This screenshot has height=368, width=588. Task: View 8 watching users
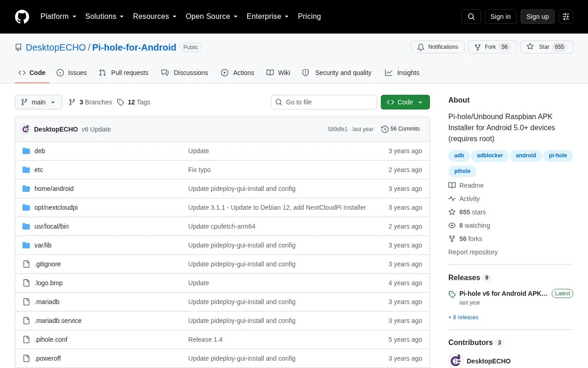click(x=469, y=225)
